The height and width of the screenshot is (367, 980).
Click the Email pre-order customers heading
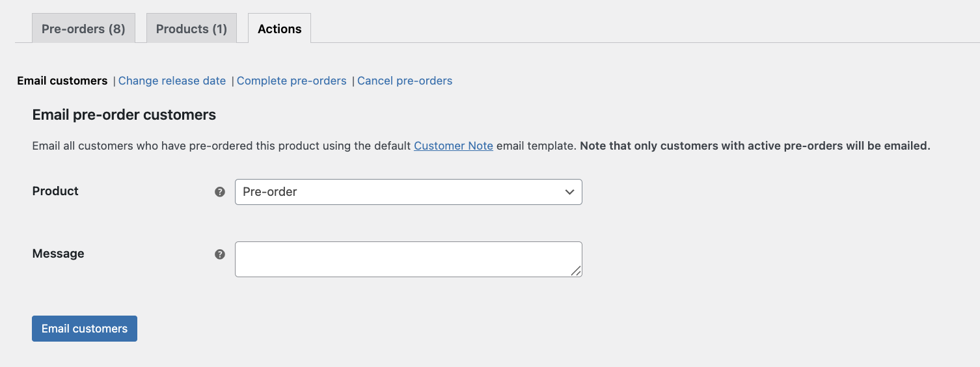(124, 115)
